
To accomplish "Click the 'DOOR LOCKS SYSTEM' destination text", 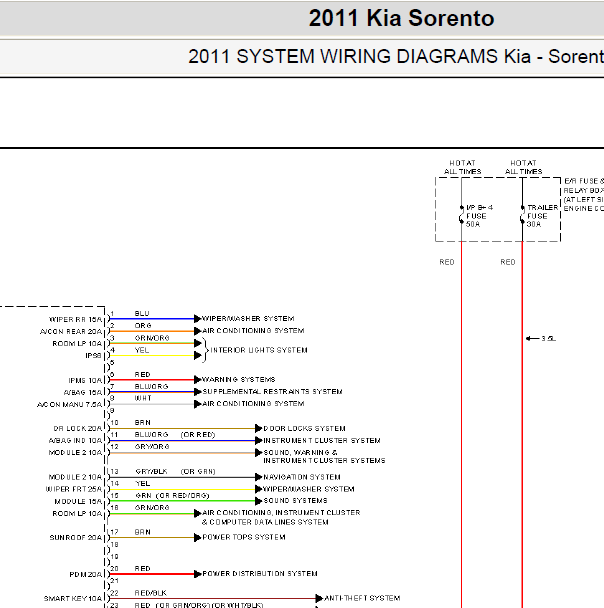I will (x=304, y=428).
